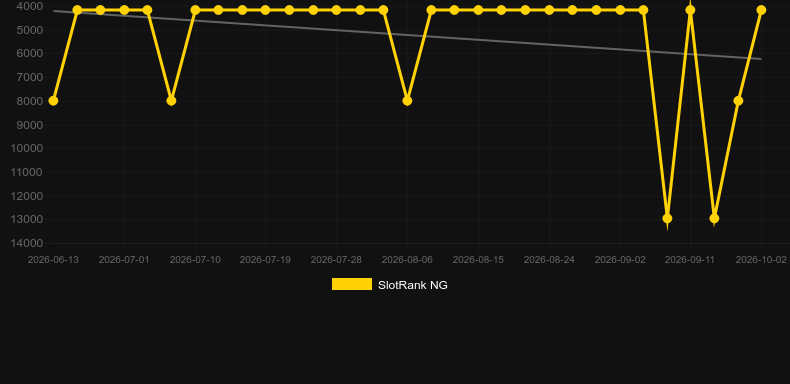Image resolution: width=790 pixels, height=384 pixels.
Task: Select the final data point at 2026-10-02
Action: [x=761, y=10]
